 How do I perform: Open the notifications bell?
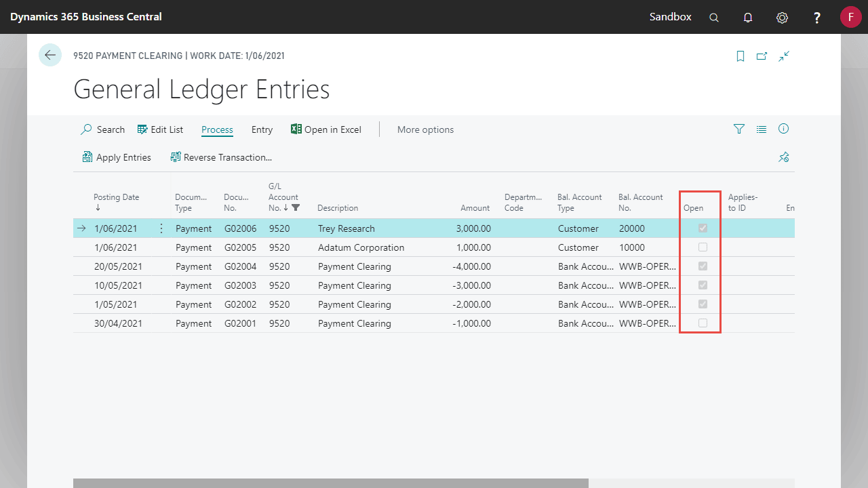pos(748,18)
